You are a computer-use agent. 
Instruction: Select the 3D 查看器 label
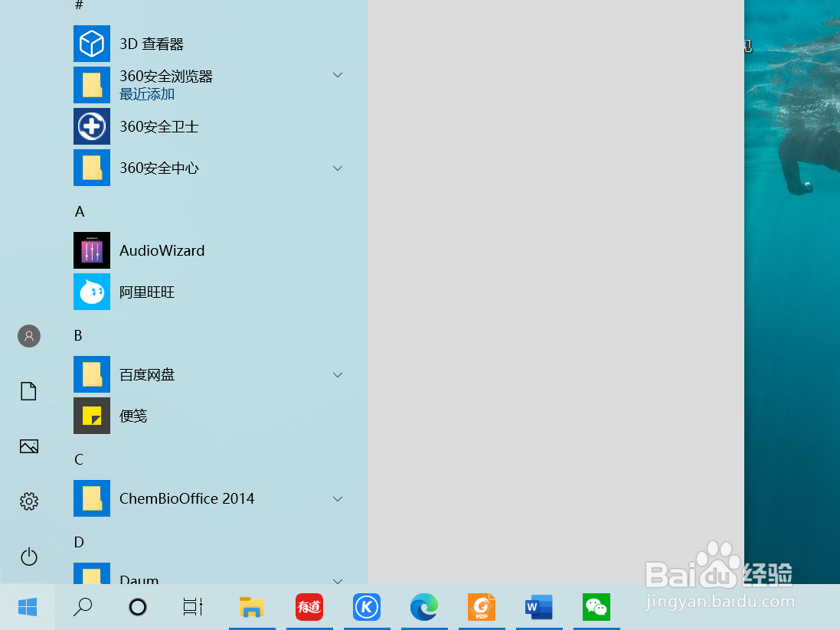pos(152,44)
